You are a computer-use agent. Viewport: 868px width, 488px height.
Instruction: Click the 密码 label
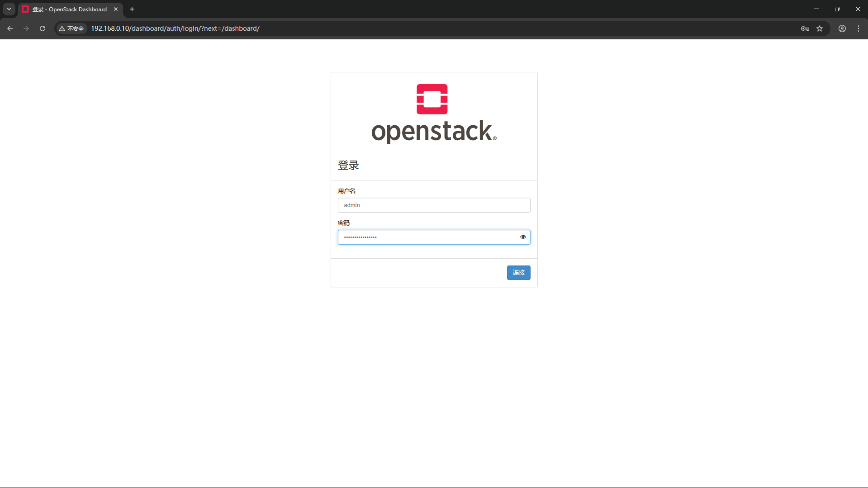coord(344,223)
